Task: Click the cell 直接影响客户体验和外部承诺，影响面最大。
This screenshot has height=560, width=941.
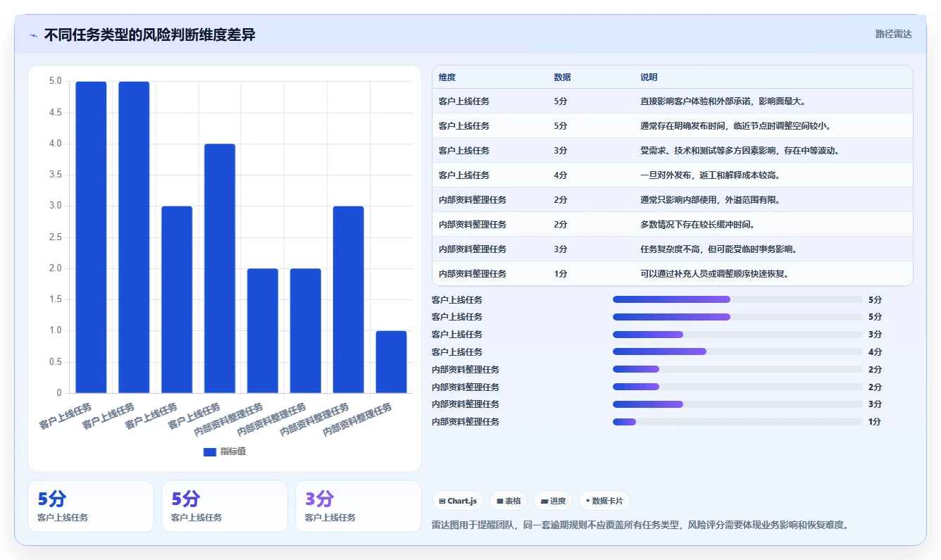Action: (723, 101)
